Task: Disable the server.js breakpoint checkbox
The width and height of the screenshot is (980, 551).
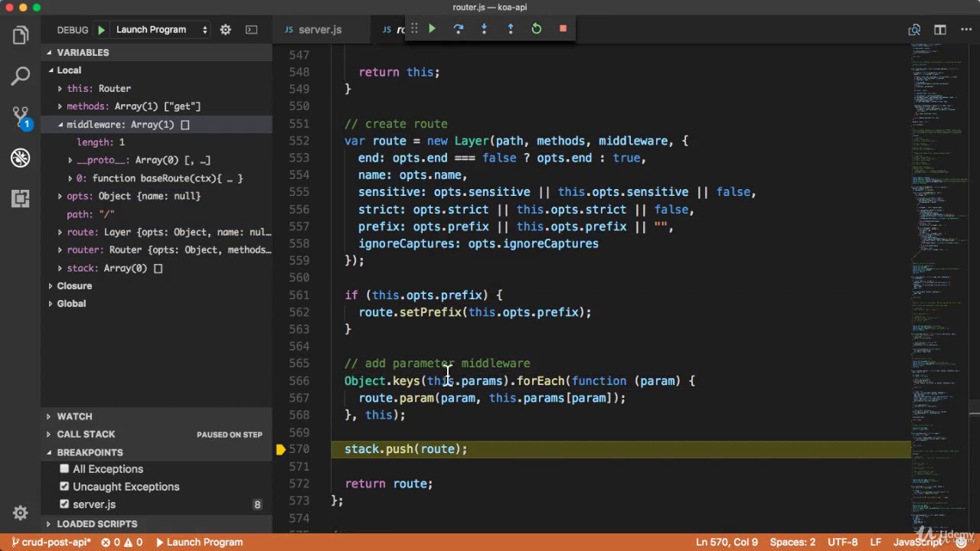Action: click(x=64, y=504)
